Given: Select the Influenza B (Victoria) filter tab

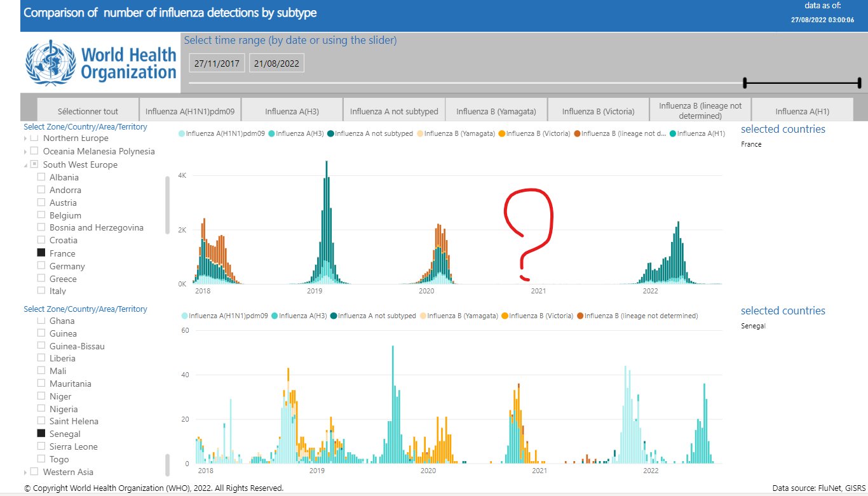Looking at the screenshot, I should coord(598,109).
